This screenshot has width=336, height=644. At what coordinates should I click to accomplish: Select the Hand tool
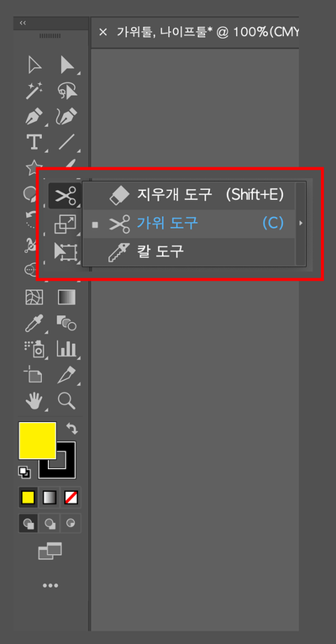click(34, 400)
